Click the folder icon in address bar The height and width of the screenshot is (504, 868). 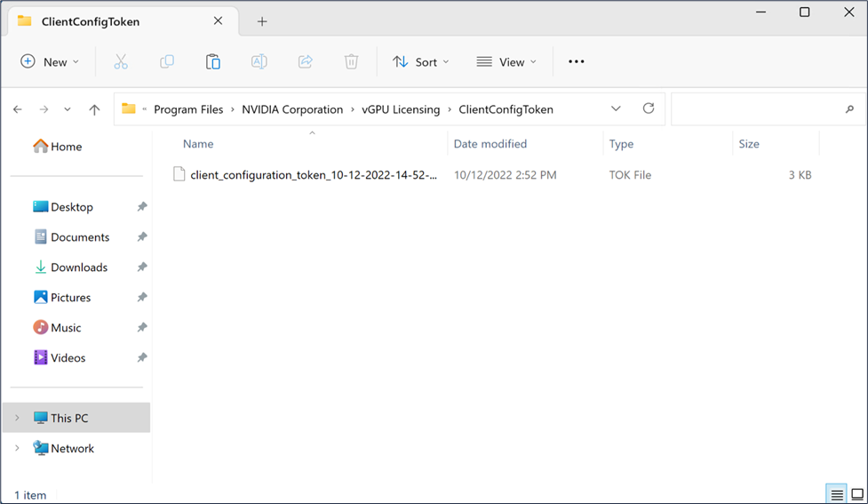[129, 108]
